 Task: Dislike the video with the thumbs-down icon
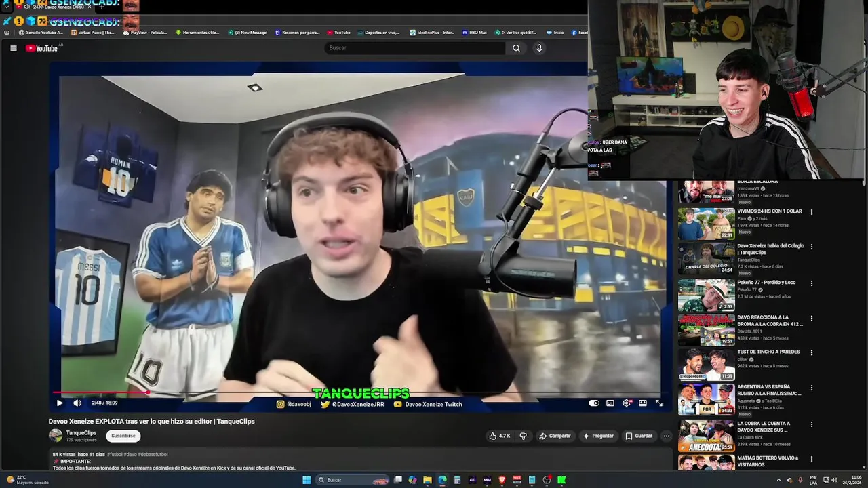[x=523, y=436]
